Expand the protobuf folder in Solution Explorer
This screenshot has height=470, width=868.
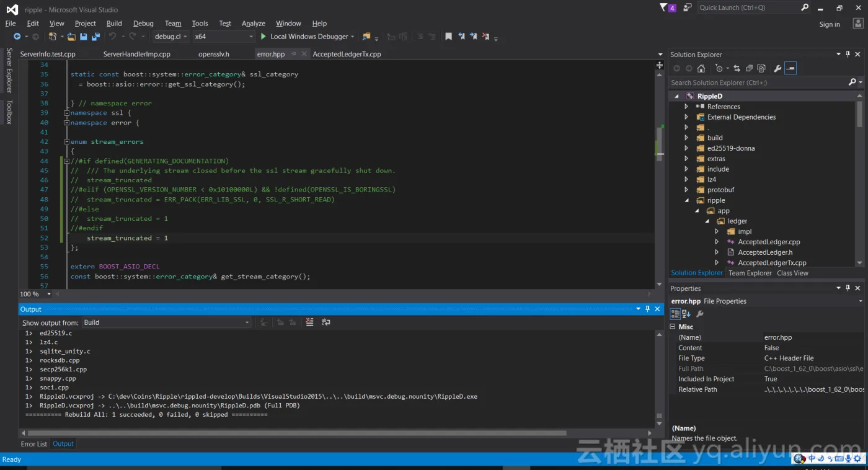click(686, 190)
